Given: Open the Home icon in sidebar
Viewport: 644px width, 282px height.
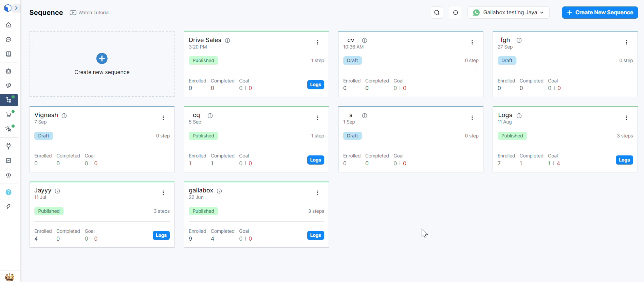Looking at the screenshot, I should click(8, 25).
